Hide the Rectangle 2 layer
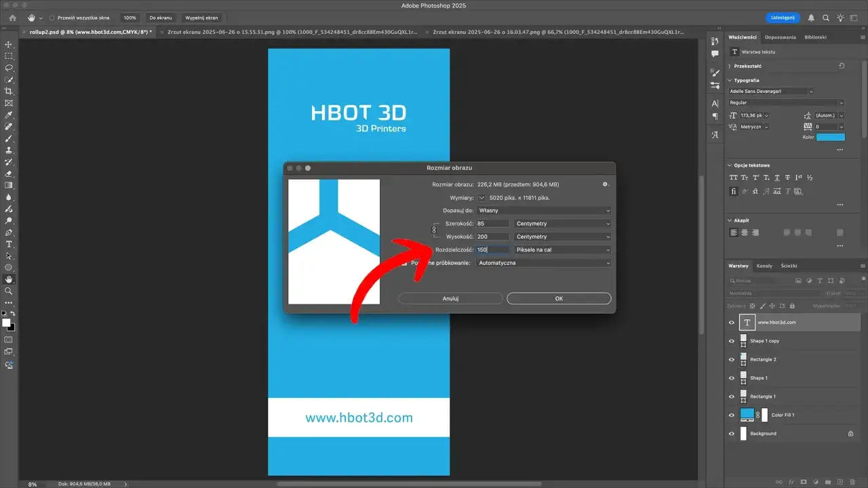Viewport: 868px width, 488px height. [x=732, y=359]
